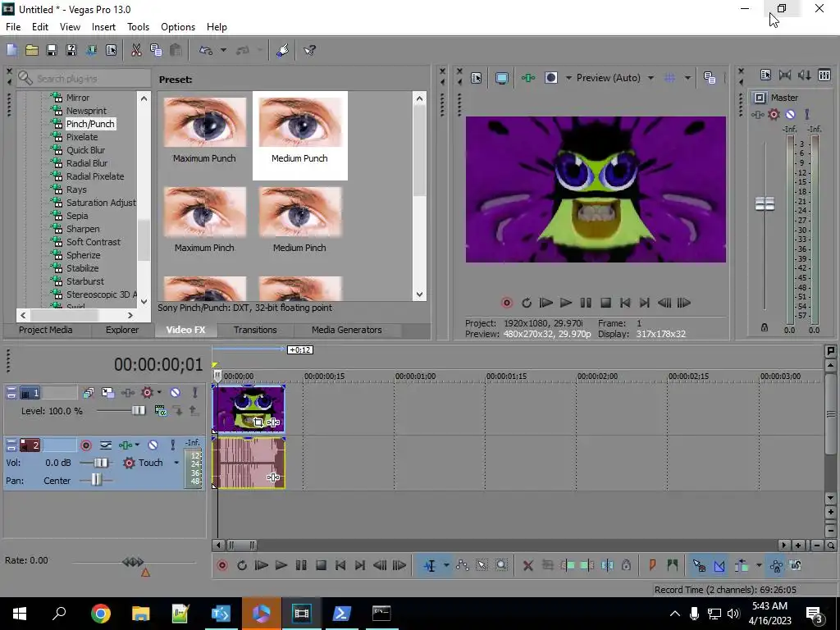Click the audio track Vol slider handle

[x=101, y=463]
